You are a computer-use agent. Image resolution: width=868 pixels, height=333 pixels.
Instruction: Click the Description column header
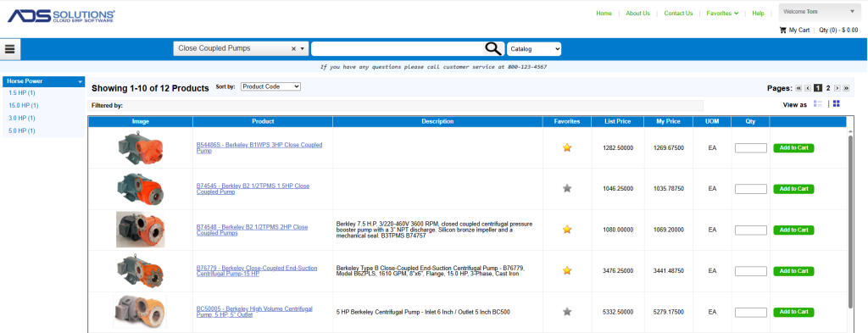(x=437, y=122)
